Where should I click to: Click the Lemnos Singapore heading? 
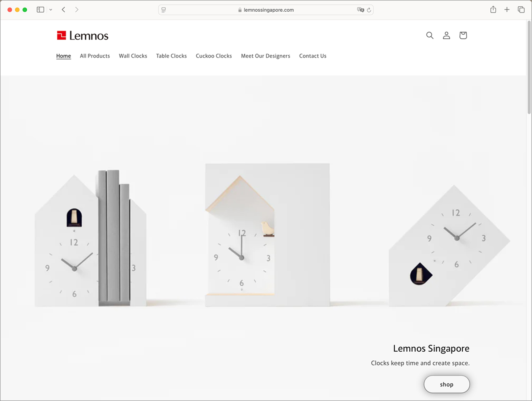pos(431,348)
